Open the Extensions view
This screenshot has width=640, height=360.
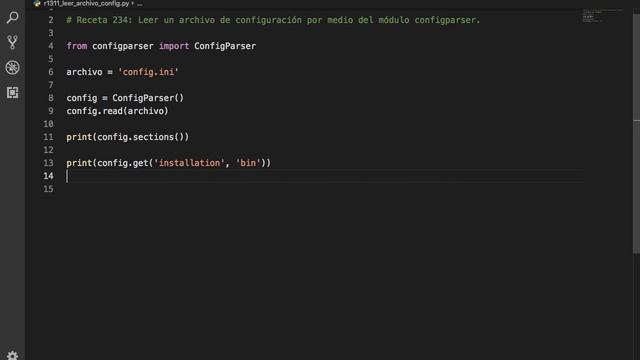point(12,93)
